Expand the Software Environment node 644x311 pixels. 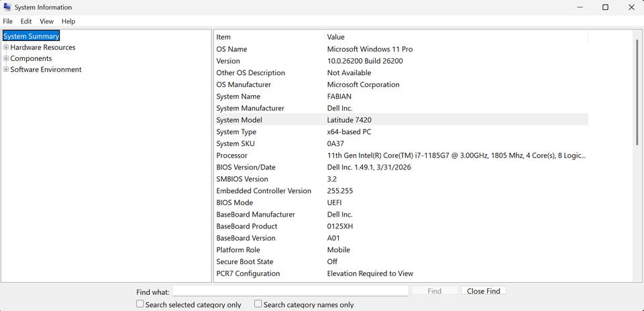pyautogui.click(x=6, y=69)
